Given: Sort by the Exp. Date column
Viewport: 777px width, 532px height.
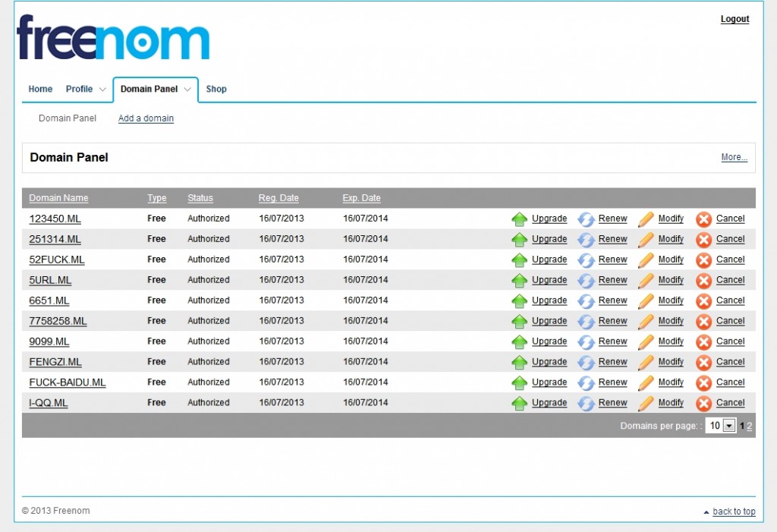Looking at the screenshot, I should (x=361, y=198).
